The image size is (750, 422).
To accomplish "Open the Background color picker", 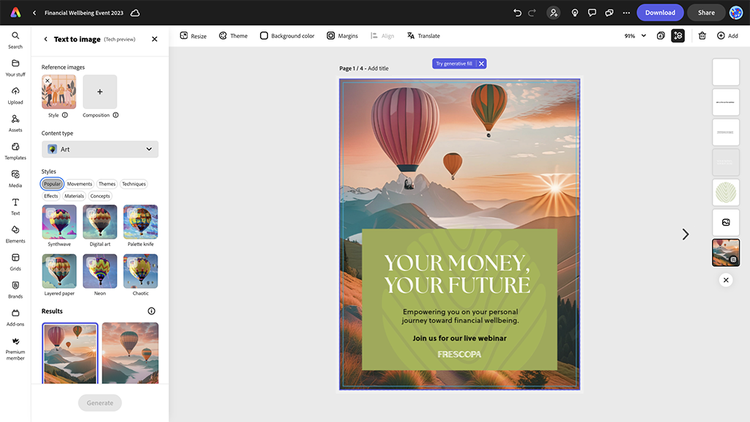I will point(287,36).
